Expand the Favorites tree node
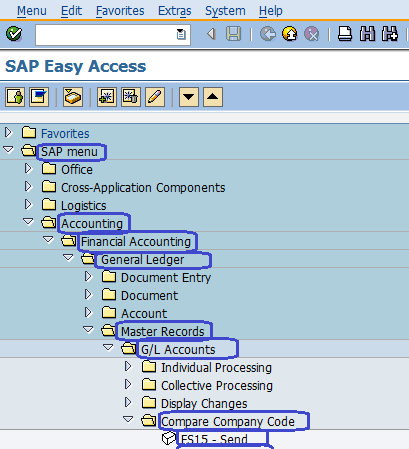The image size is (409, 449). pyautogui.click(x=8, y=132)
